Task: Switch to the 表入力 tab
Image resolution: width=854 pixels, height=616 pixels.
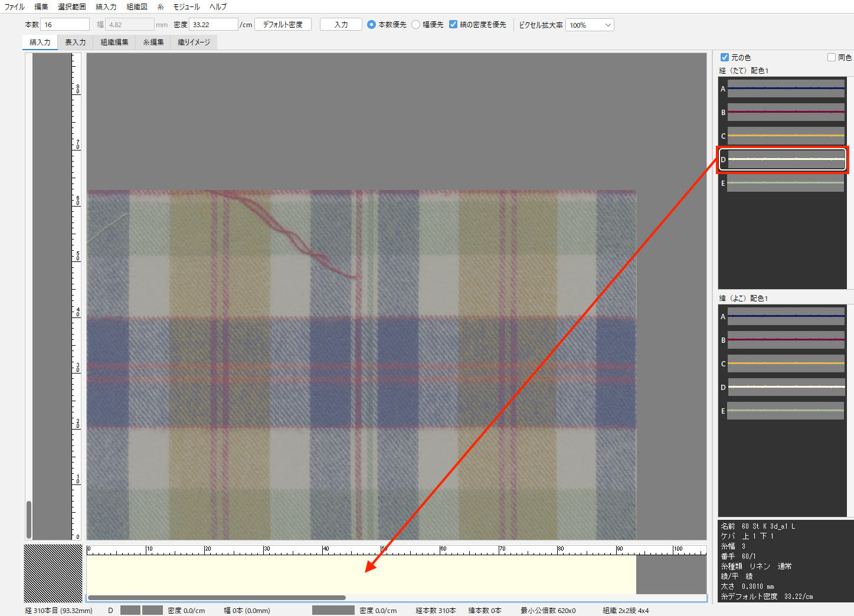Action: 75,42
